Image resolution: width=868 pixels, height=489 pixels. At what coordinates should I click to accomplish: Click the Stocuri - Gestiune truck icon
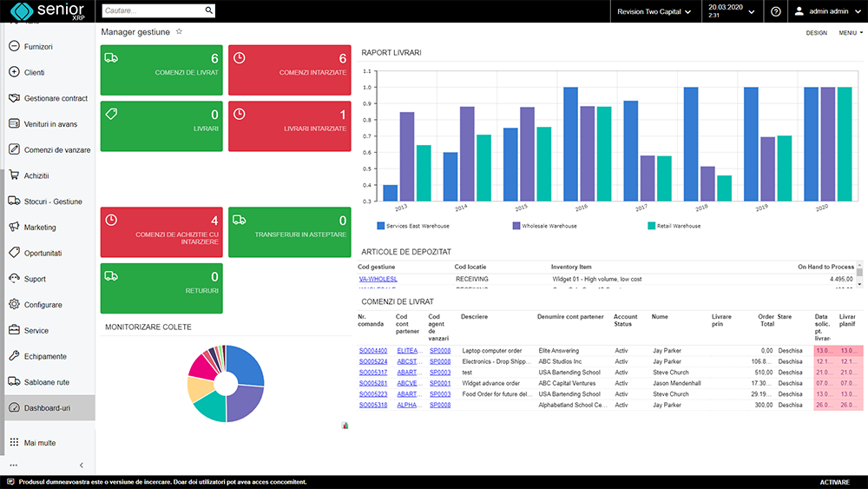pyautogui.click(x=15, y=201)
